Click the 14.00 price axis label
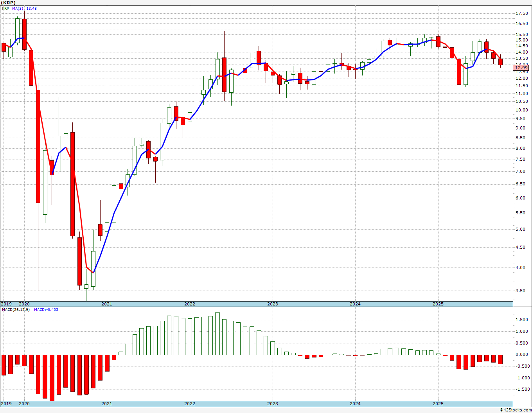Image resolution: width=532 pixels, height=413 pixels. pyautogui.click(x=521, y=52)
